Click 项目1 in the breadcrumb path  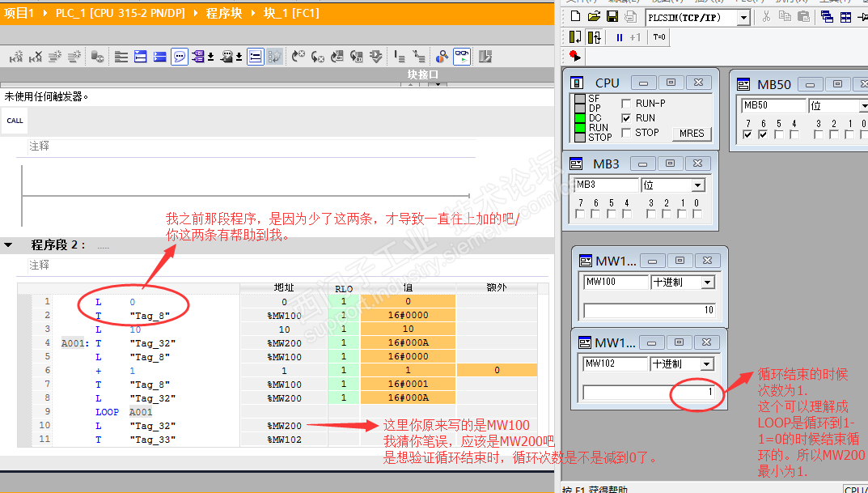pos(19,13)
